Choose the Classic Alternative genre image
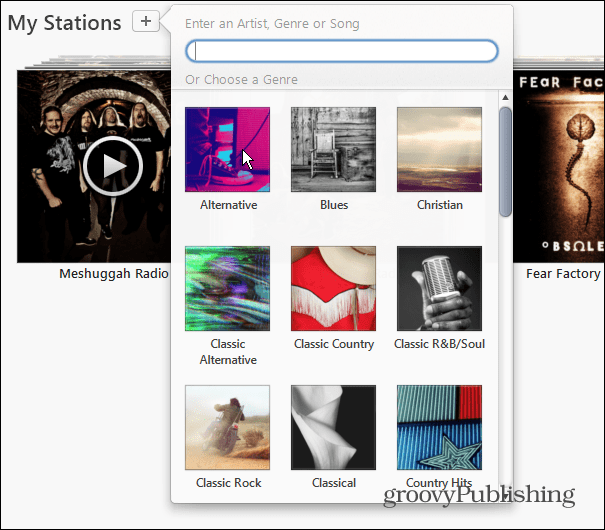The height and width of the screenshot is (530, 605). [x=227, y=288]
